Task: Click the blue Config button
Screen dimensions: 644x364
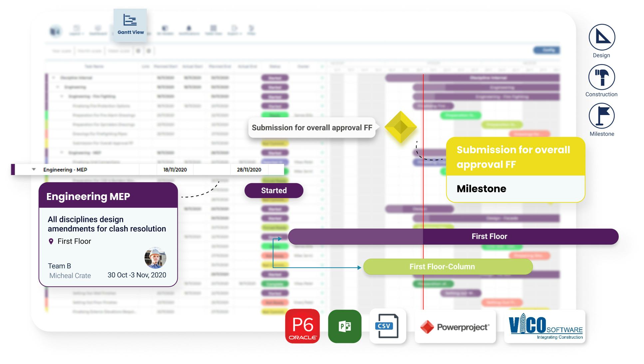Action: click(x=547, y=50)
